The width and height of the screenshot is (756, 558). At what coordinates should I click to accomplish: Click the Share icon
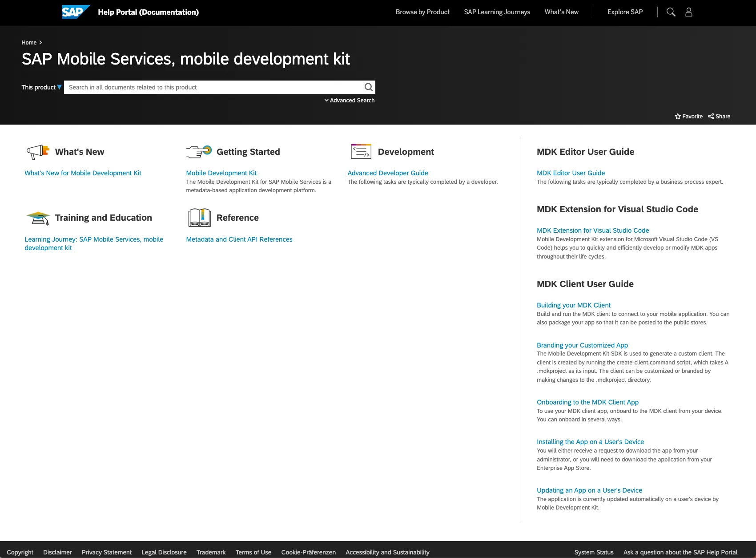coord(711,117)
